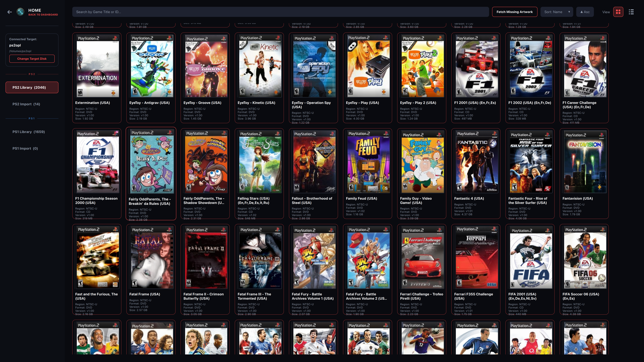Click "Fatal Frame (USA)" title text
The width and height of the screenshot is (644, 362).
click(144, 294)
